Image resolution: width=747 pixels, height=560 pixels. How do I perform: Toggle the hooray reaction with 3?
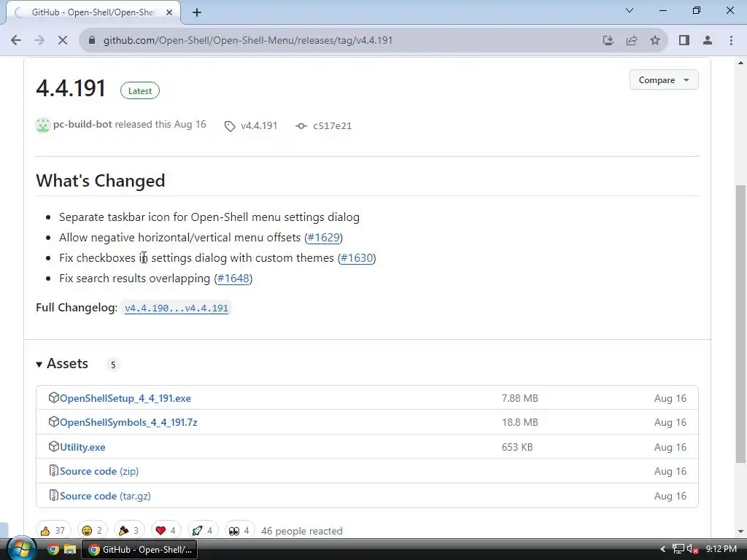click(x=129, y=531)
